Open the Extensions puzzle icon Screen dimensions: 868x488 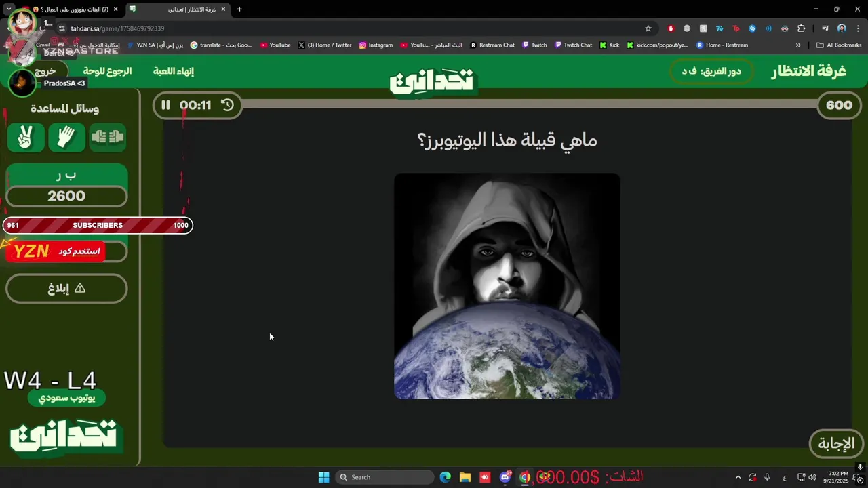tap(801, 28)
